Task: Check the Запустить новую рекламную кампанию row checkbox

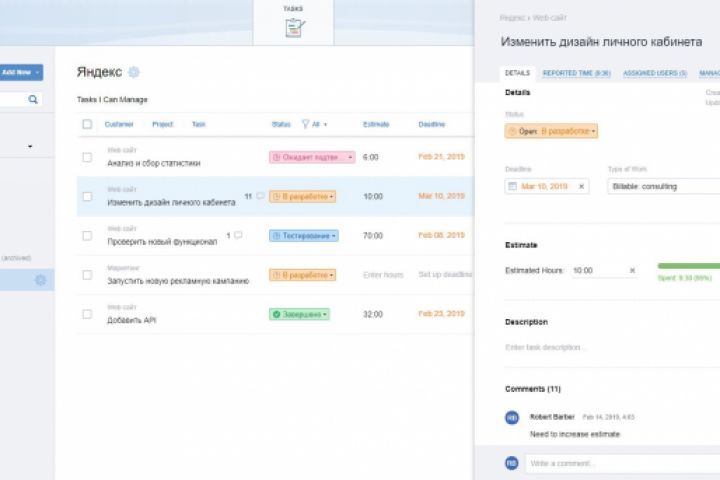Action: [x=87, y=275]
